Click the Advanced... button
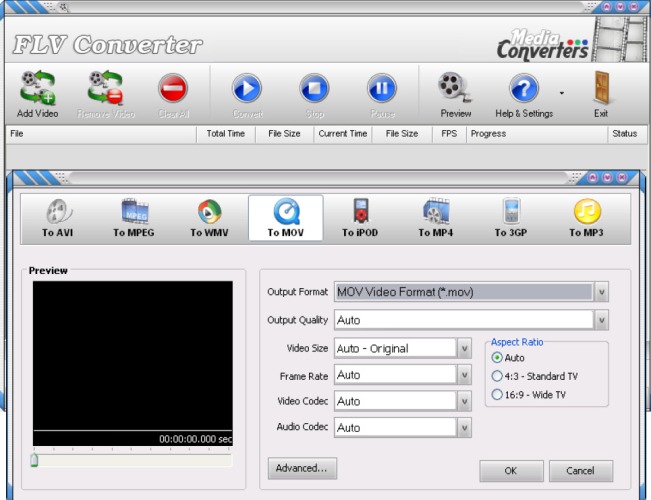Viewport: 651px width, 500px height. (302, 468)
